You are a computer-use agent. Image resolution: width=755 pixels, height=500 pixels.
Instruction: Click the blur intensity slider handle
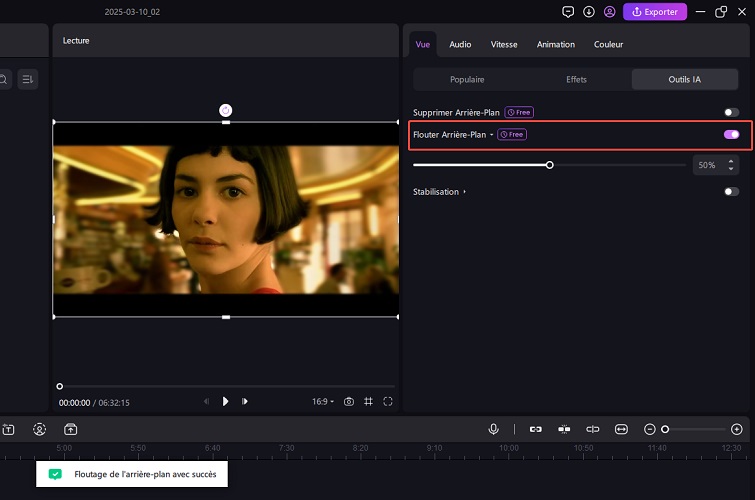[x=549, y=165]
